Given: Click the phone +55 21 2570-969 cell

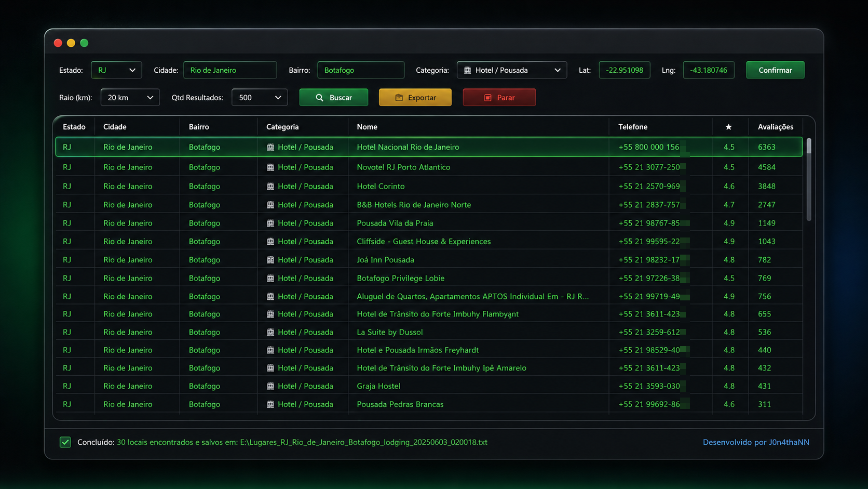Looking at the screenshot, I should [x=649, y=186].
